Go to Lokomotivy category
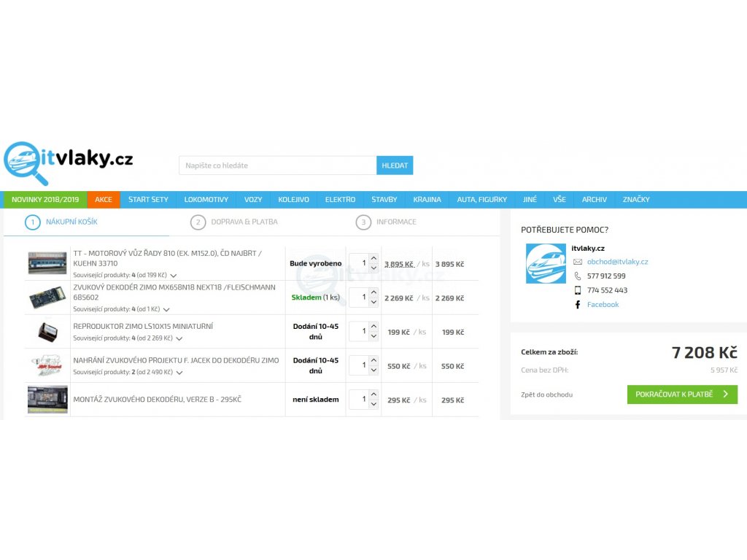Screen dimensions: 747x560 [206, 200]
